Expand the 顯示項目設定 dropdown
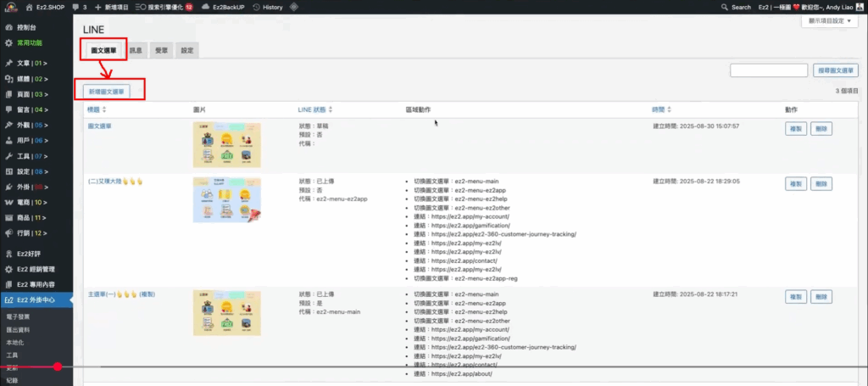 click(x=830, y=21)
